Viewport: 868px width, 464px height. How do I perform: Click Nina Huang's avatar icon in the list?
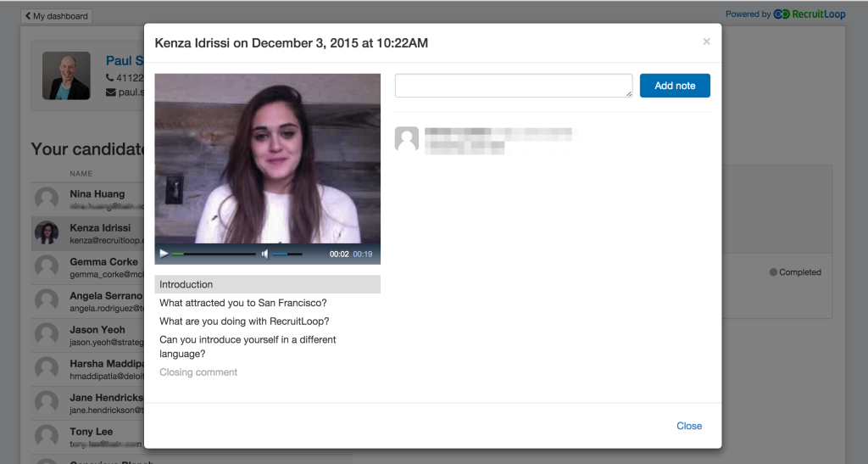47,198
